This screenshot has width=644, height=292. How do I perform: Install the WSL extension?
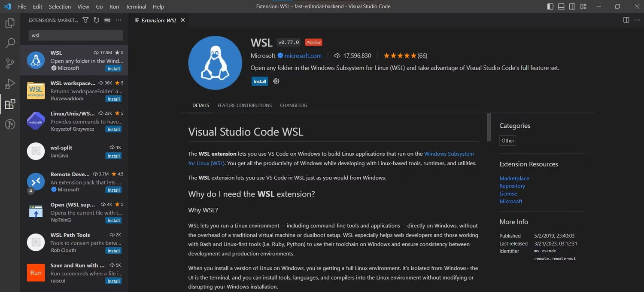coord(259,81)
